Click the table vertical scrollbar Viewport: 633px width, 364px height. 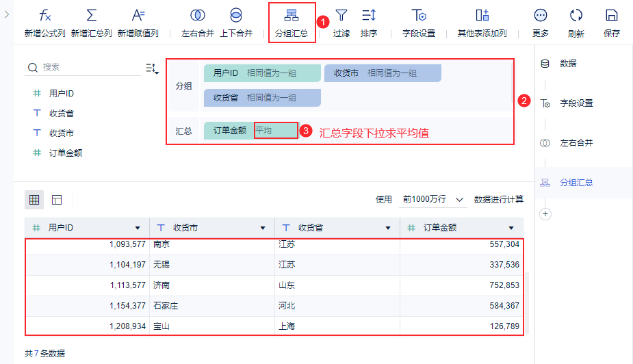click(x=527, y=302)
